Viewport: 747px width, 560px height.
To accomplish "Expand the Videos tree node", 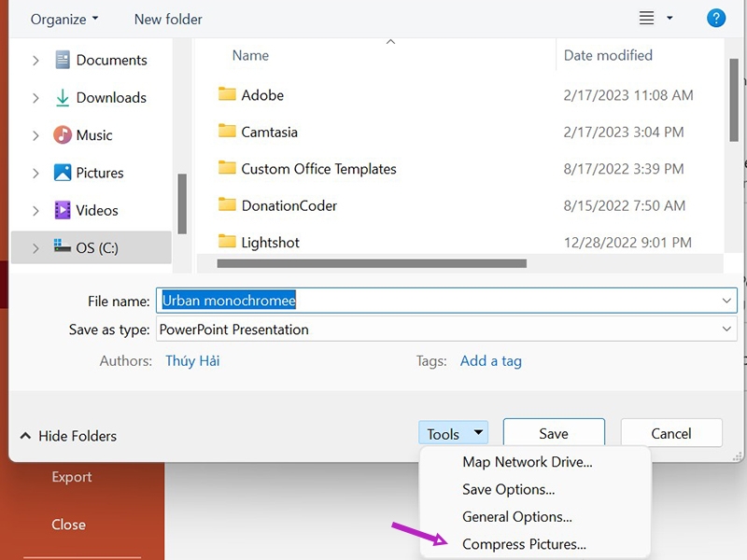I will (35, 211).
